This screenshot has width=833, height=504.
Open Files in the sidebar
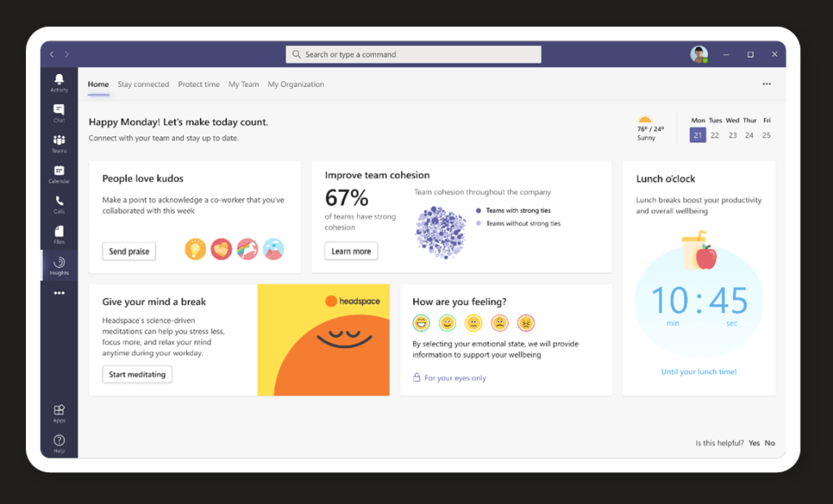[x=59, y=234]
